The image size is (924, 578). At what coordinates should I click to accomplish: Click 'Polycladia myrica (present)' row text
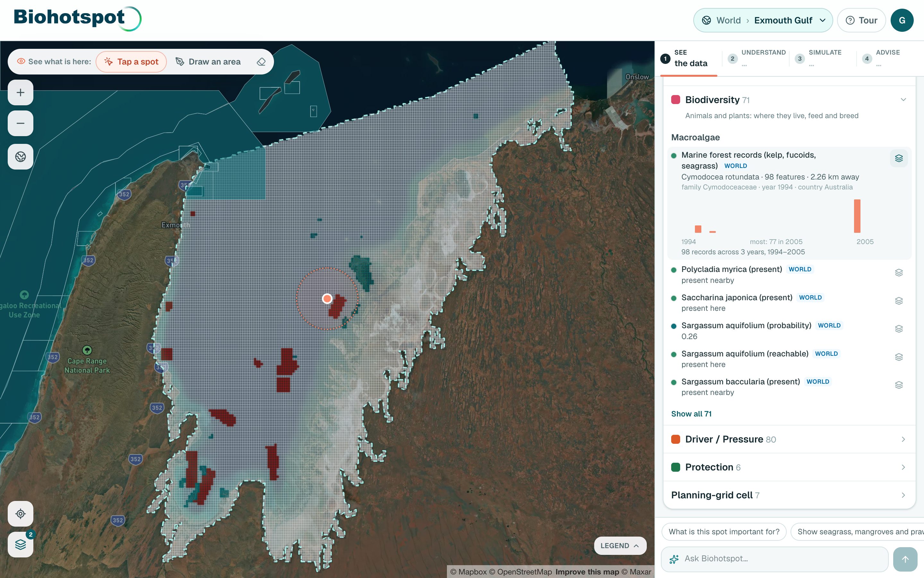[x=732, y=269]
